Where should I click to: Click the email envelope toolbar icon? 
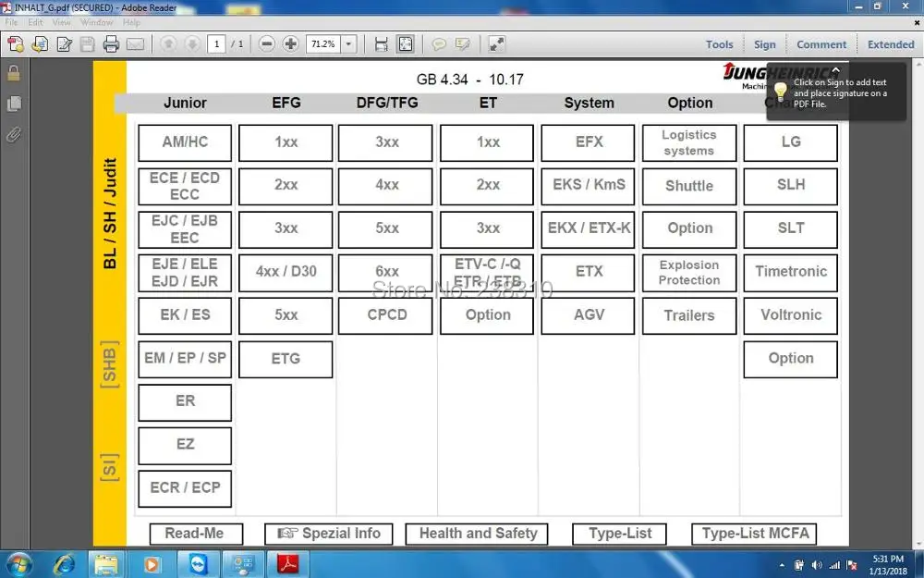(135, 44)
